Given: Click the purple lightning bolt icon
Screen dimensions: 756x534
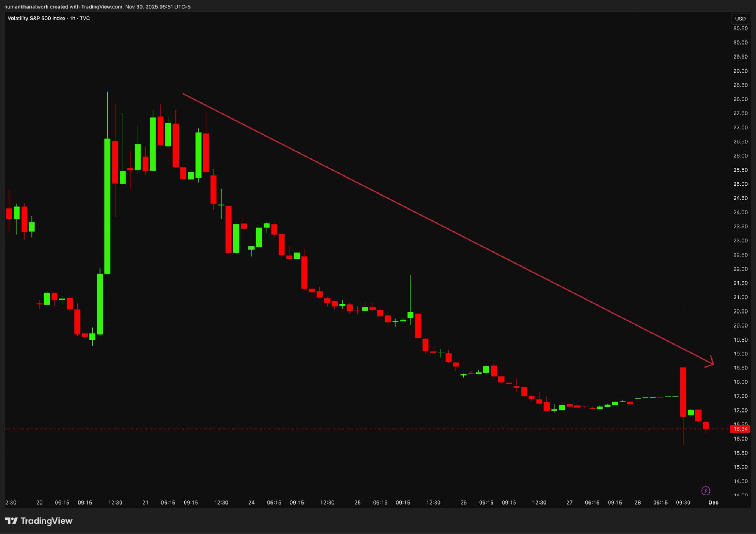Looking at the screenshot, I should click(705, 491).
